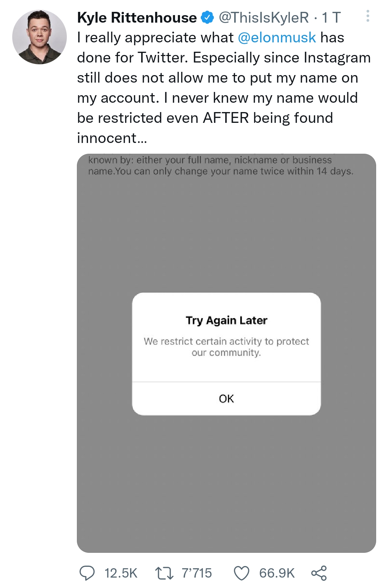Screen dimensions: 388x588
Task: Like the tweet with the heart icon
Action: 241,573
